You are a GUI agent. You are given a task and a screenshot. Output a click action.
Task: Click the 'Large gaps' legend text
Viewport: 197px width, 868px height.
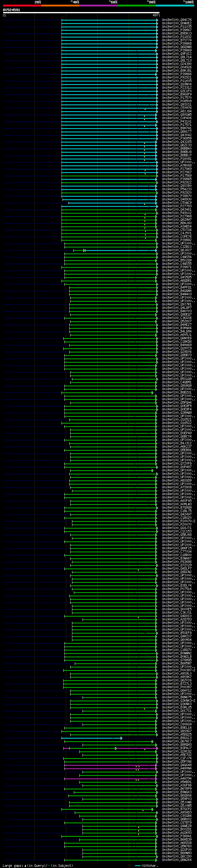pos(13,865)
